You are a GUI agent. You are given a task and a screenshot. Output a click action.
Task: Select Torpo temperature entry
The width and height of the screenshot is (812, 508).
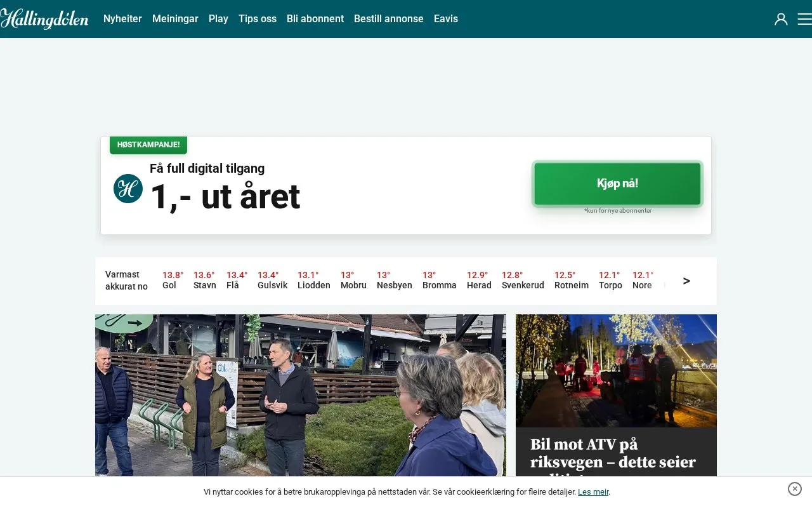tap(610, 280)
